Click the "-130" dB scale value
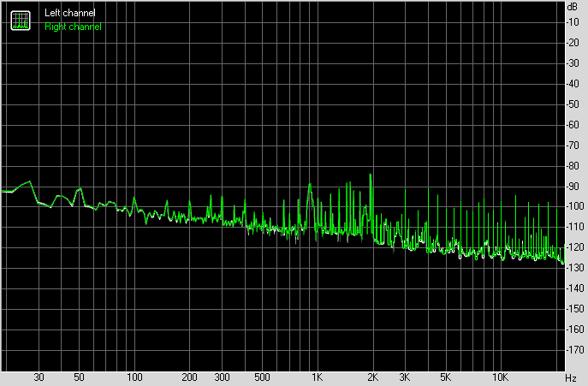 click(575, 268)
